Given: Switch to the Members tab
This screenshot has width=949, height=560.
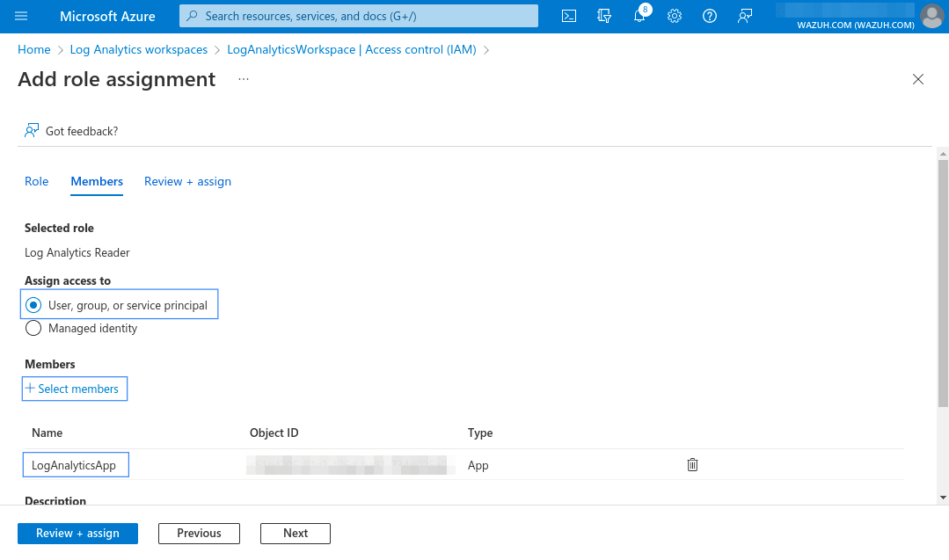Looking at the screenshot, I should (x=97, y=181).
